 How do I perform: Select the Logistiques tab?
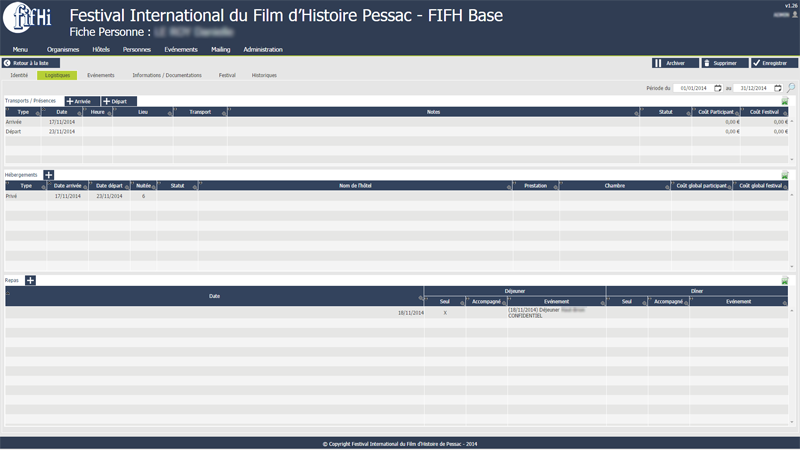pos(57,75)
